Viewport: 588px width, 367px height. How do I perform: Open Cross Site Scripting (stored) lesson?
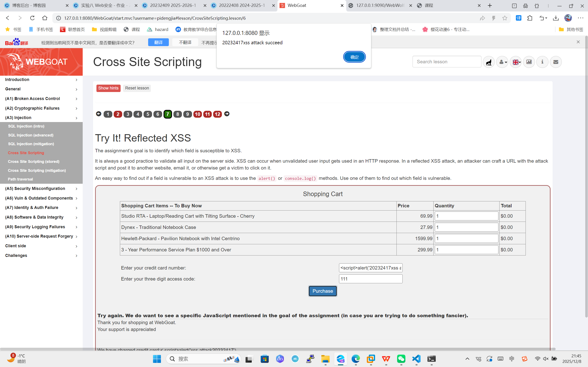(x=34, y=161)
